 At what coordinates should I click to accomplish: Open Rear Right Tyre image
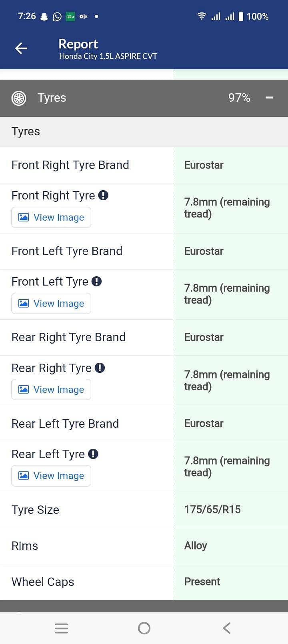(x=51, y=390)
